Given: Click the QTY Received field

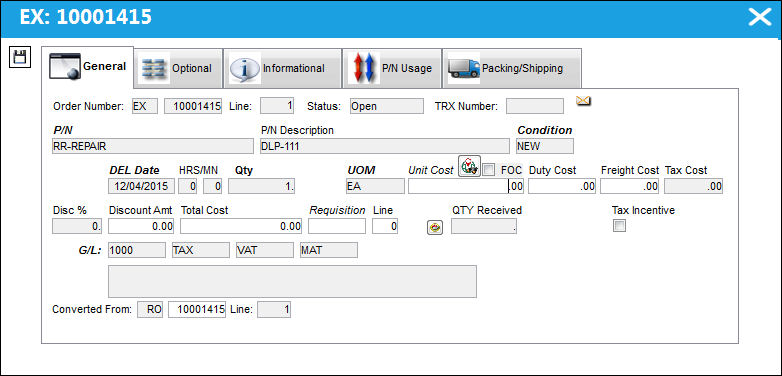Looking at the screenshot, I should click(484, 226).
